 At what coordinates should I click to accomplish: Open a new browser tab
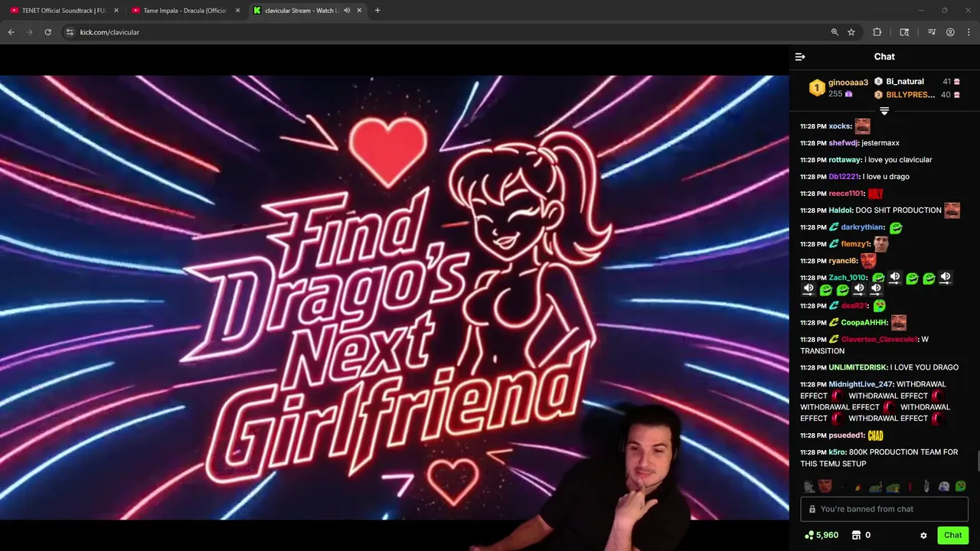point(377,11)
